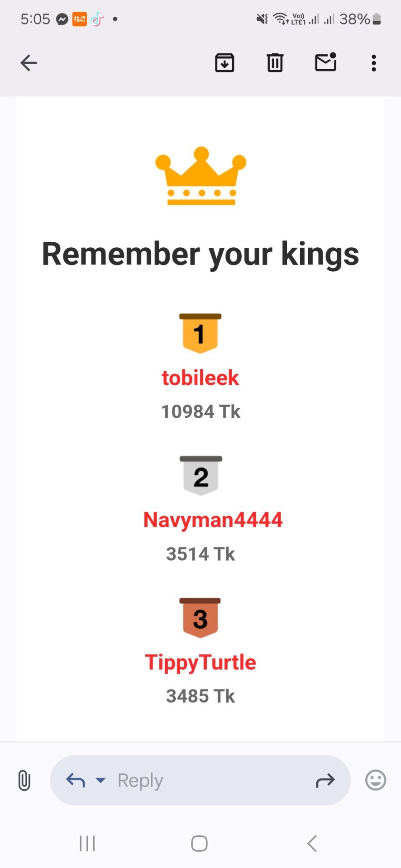Archive this email
This screenshot has height=868, width=401.
click(x=224, y=63)
